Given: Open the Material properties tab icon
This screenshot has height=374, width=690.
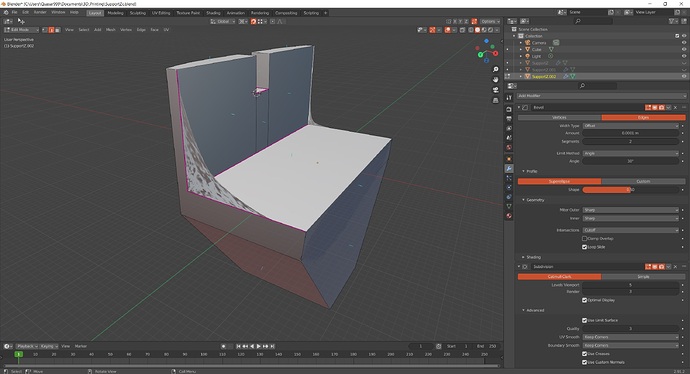Looking at the screenshot, I should [x=509, y=216].
